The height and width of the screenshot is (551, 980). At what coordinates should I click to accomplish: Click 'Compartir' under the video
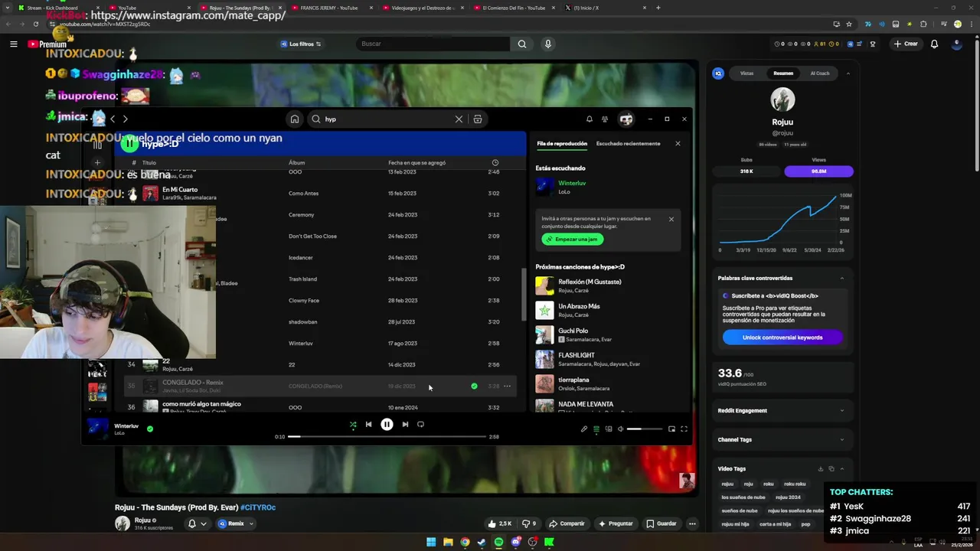pyautogui.click(x=567, y=524)
